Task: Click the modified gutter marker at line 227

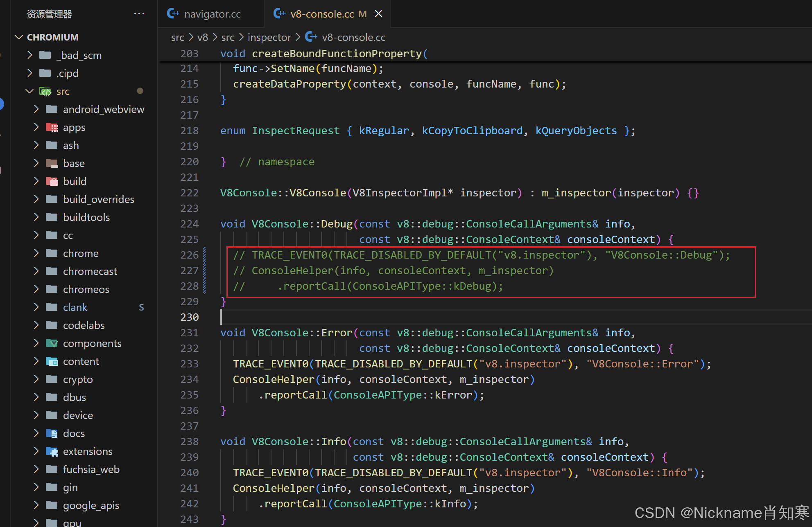Action: click(204, 270)
